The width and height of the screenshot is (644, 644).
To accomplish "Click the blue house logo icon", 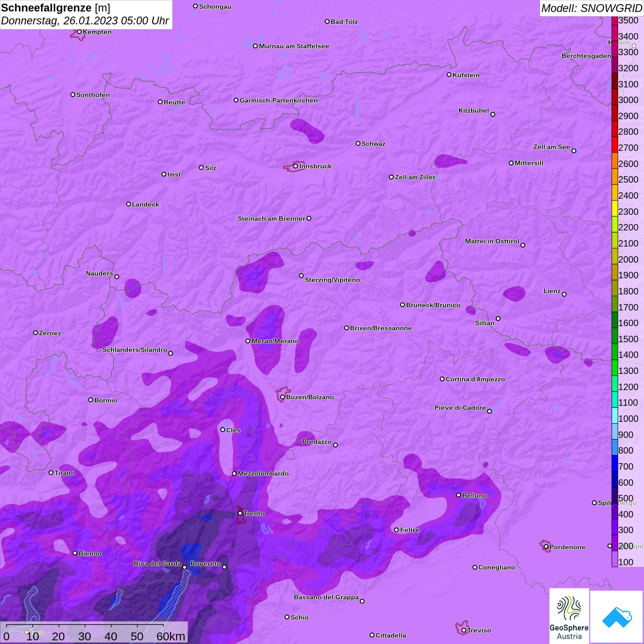I will pos(617,616).
